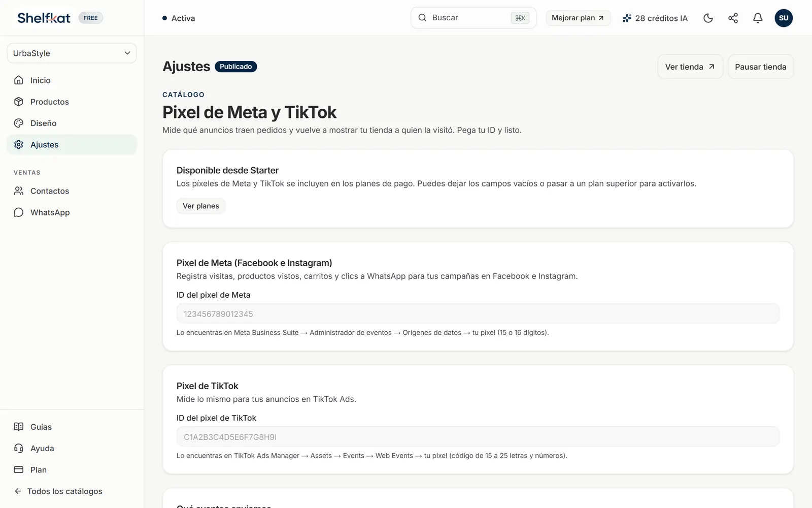Image resolution: width=812 pixels, height=508 pixels.
Task: Open the Ayuda headset icon
Action: [19, 448]
